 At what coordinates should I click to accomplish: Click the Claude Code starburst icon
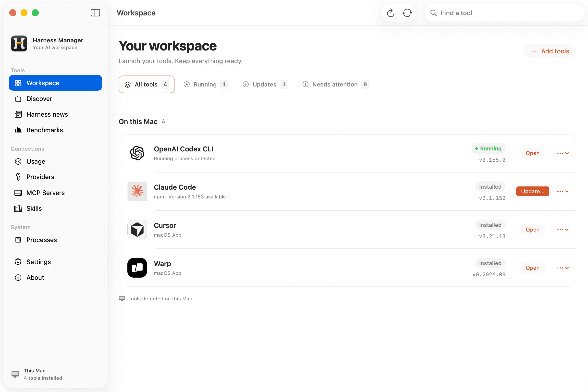(137, 191)
